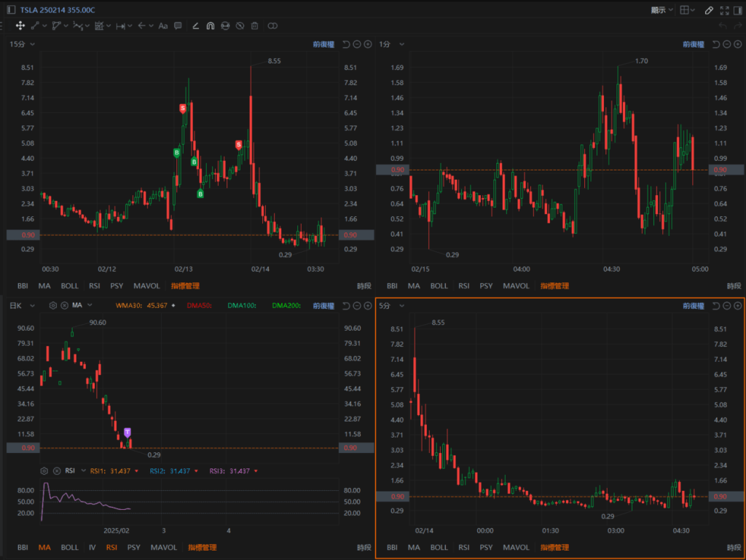
Task: Click the pencil draw icon at top right
Action: click(x=710, y=10)
